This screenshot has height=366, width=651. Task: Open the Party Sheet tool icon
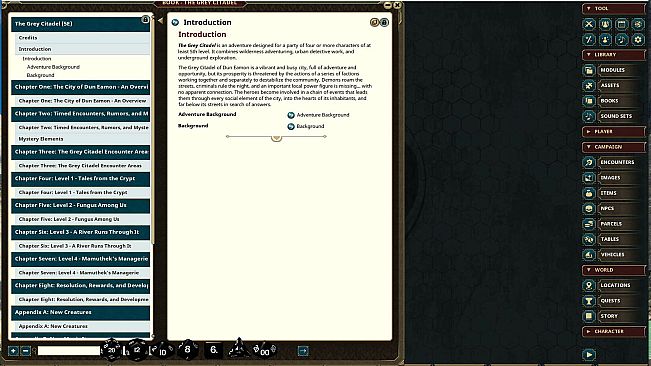coord(605,24)
